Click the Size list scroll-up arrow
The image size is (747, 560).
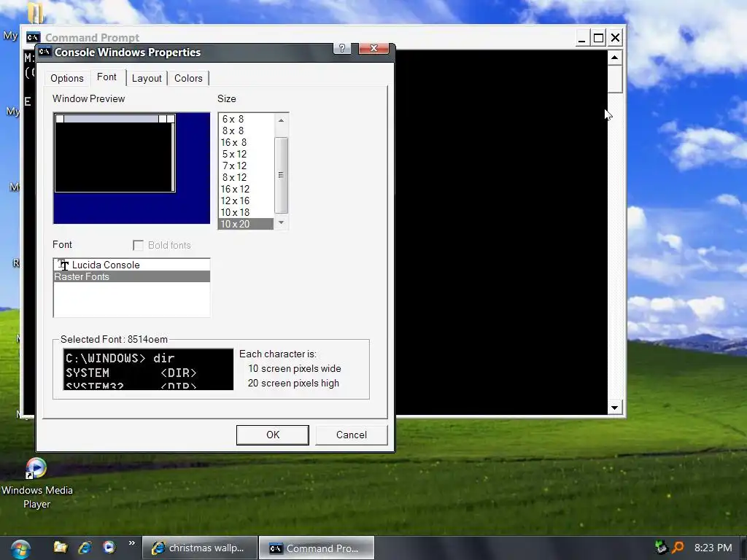(x=281, y=120)
